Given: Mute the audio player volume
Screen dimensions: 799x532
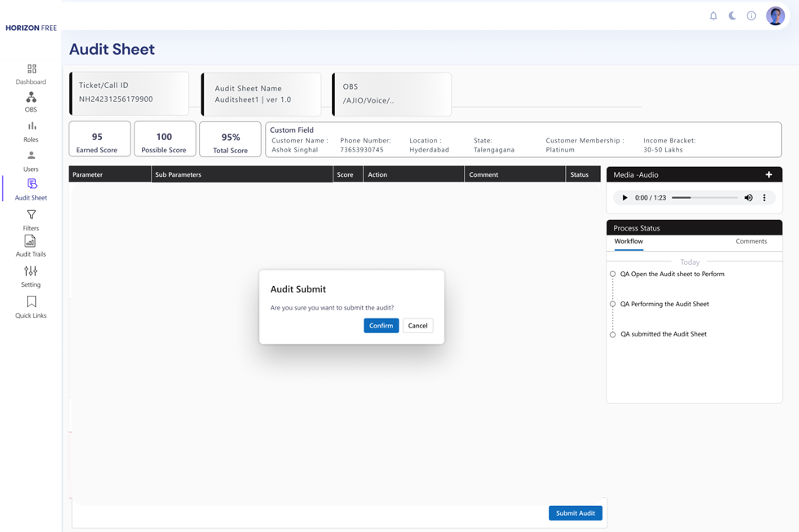Looking at the screenshot, I should point(748,198).
